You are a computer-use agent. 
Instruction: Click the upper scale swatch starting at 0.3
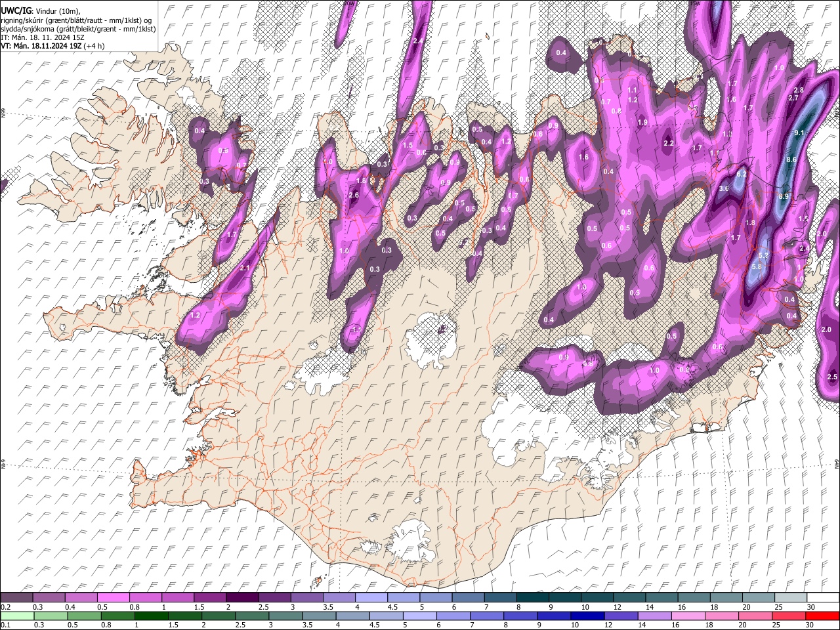(49, 598)
